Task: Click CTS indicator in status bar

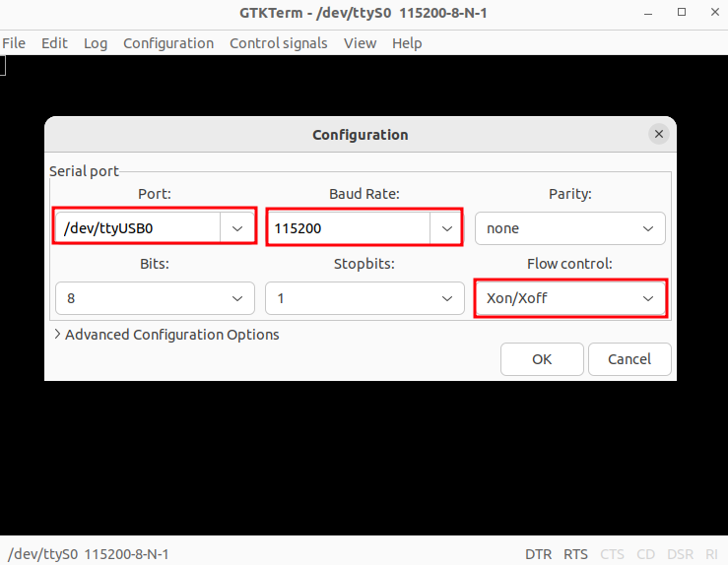Action: [612, 554]
